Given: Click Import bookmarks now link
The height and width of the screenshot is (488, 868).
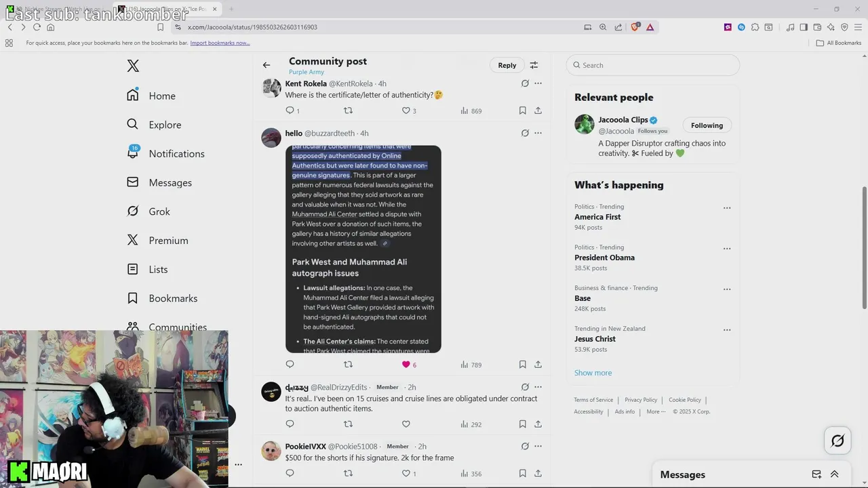Looking at the screenshot, I should [220, 43].
